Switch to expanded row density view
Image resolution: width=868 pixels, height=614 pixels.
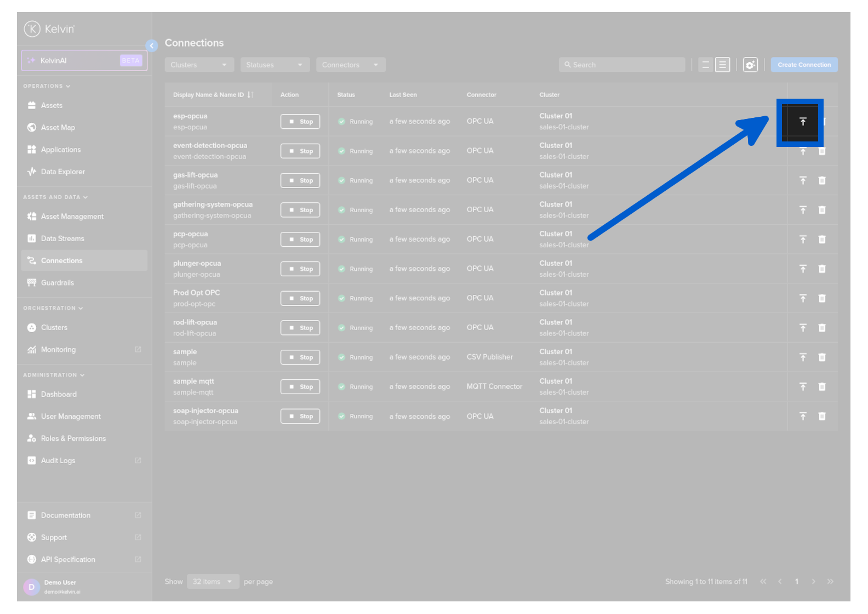coord(722,65)
